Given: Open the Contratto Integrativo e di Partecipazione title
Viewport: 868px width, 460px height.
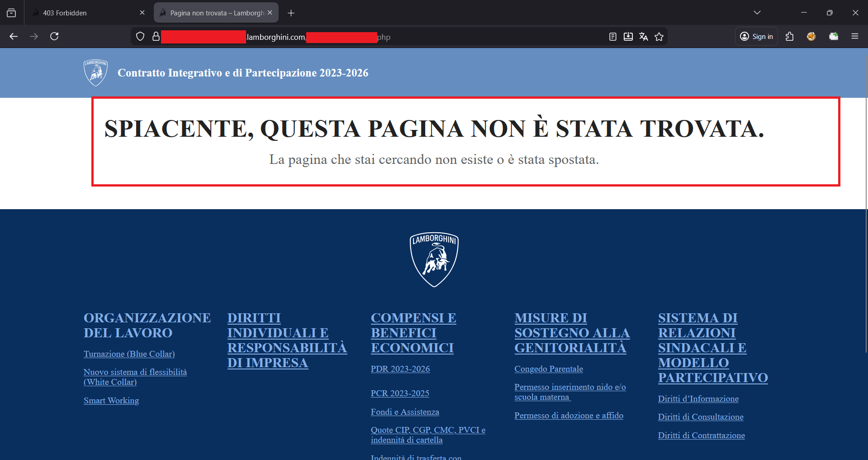Looking at the screenshot, I should coord(243,73).
